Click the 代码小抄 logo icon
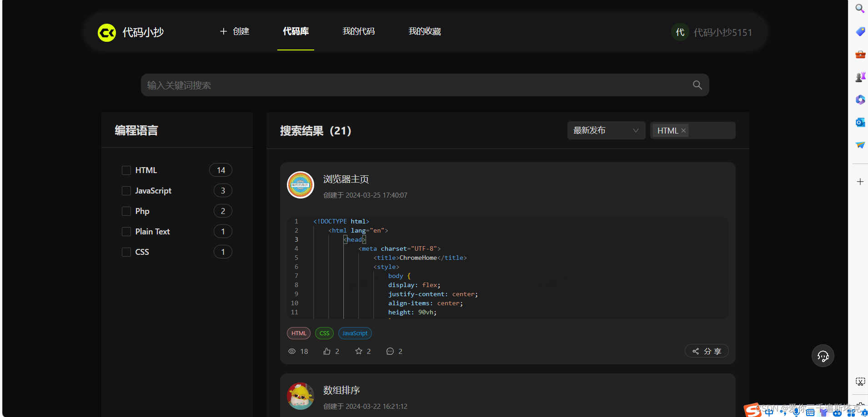The width and height of the screenshot is (868, 417). click(106, 32)
